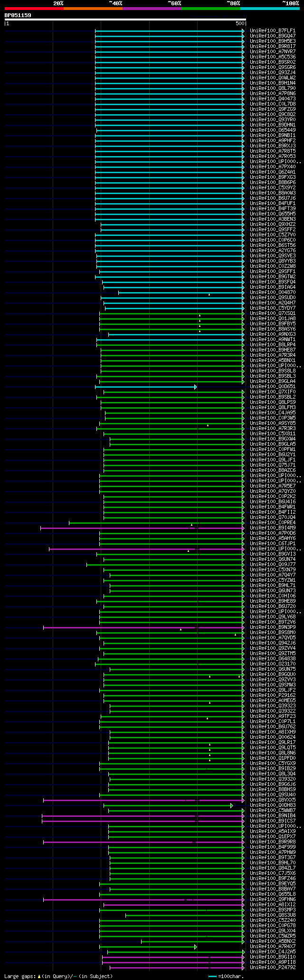Click label UniRef100_Q1PFD0

pos(273,758)
